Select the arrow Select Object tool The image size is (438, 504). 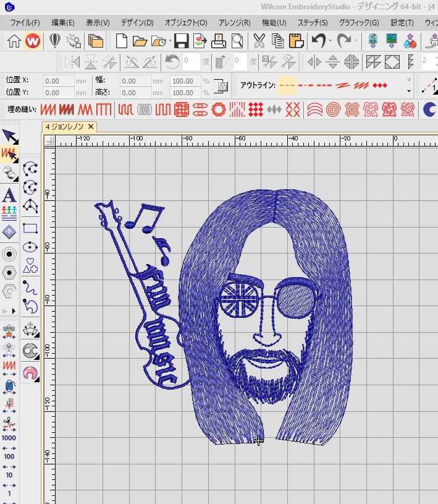tap(10, 137)
